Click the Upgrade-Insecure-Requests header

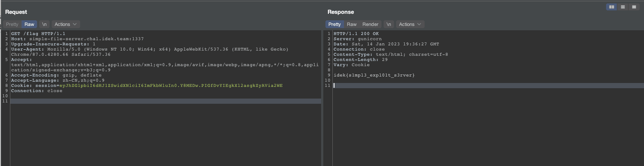(x=53, y=44)
